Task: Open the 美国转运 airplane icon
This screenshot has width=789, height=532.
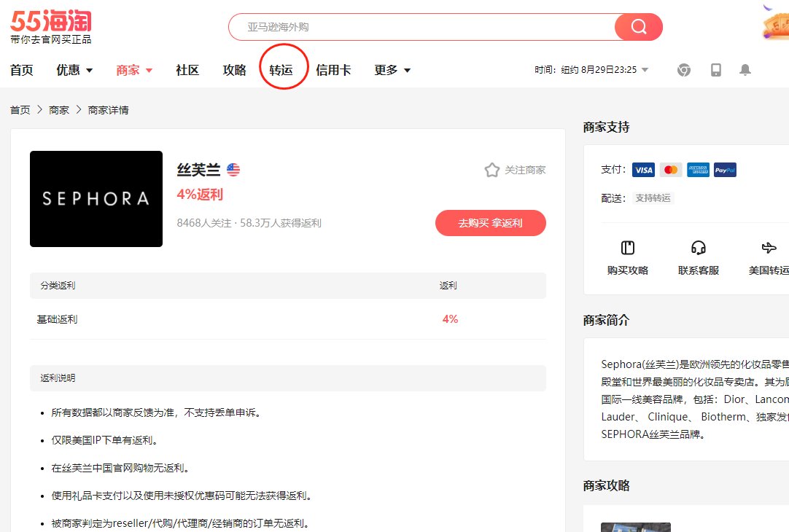Action: (769, 247)
